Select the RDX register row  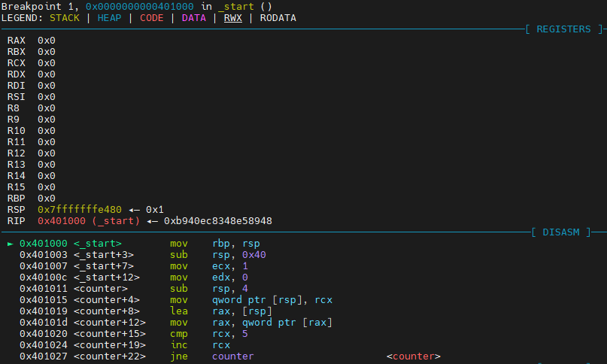32,74
